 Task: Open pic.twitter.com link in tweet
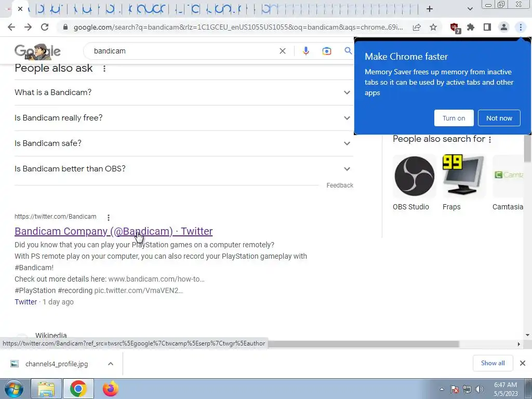point(138,290)
